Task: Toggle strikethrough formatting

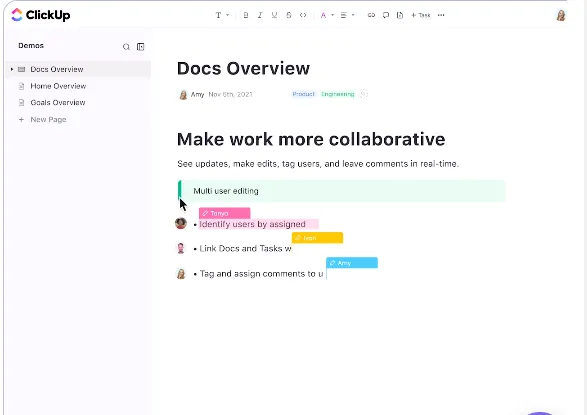Action: [289, 15]
